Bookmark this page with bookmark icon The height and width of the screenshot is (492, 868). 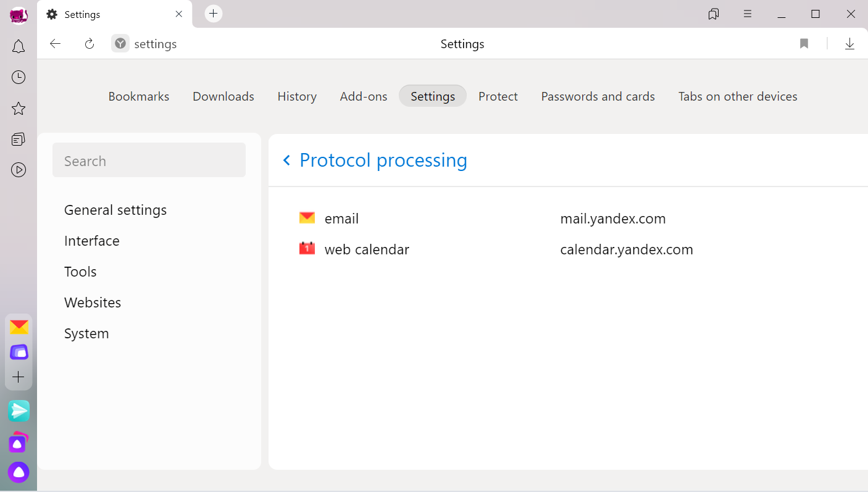click(x=804, y=44)
